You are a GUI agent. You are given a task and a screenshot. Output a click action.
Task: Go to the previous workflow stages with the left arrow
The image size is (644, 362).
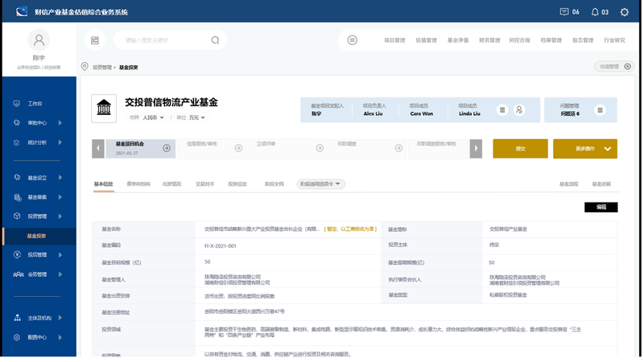pos(97,149)
